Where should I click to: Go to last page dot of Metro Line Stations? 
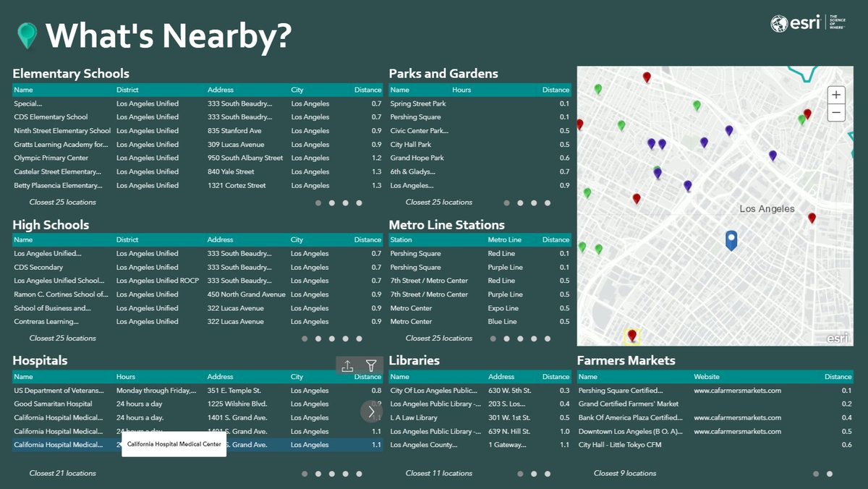[x=548, y=339]
